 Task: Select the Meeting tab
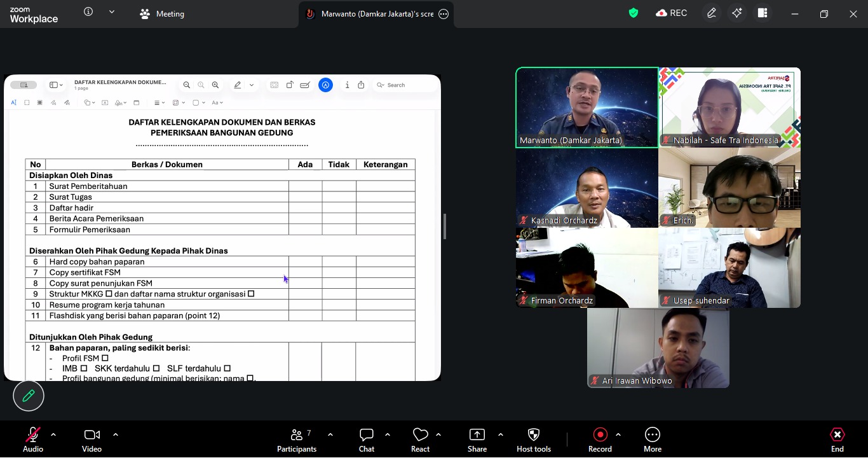pos(162,14)
